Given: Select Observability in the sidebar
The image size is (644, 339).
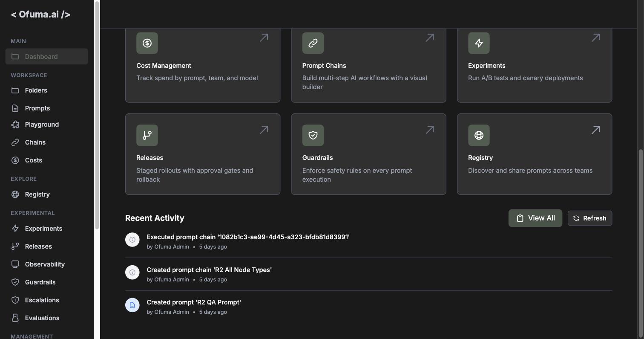Looking at the screenshot, I should tap(47, 264).
